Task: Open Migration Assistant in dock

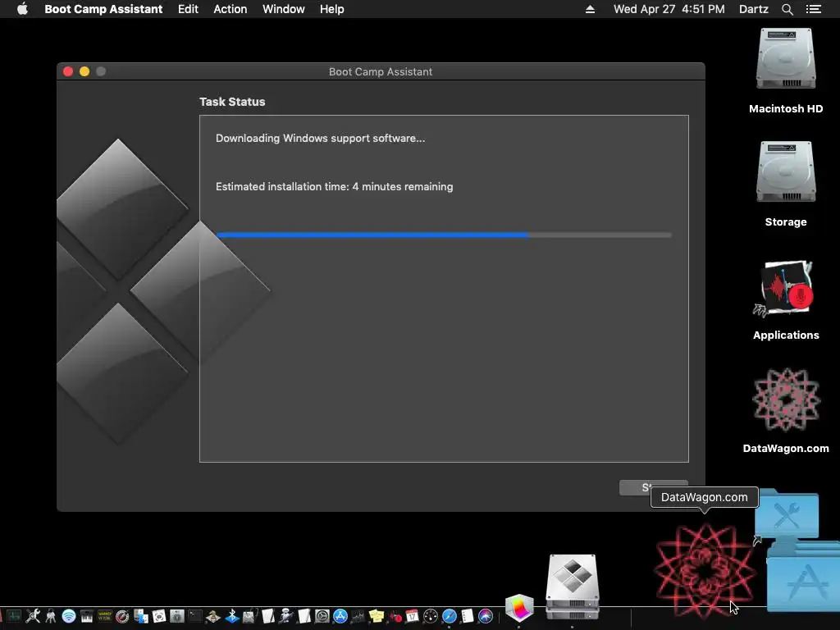Action: (141, 615)
